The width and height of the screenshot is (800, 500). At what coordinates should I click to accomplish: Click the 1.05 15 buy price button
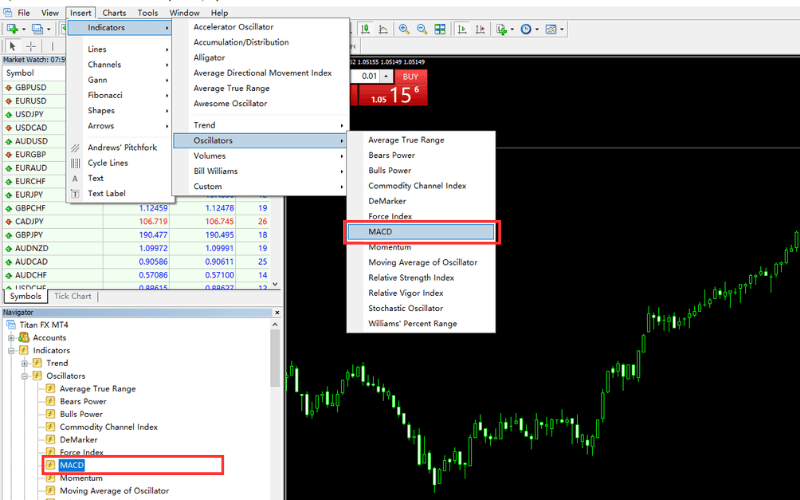pyautogui.click(x=393, y=95)
